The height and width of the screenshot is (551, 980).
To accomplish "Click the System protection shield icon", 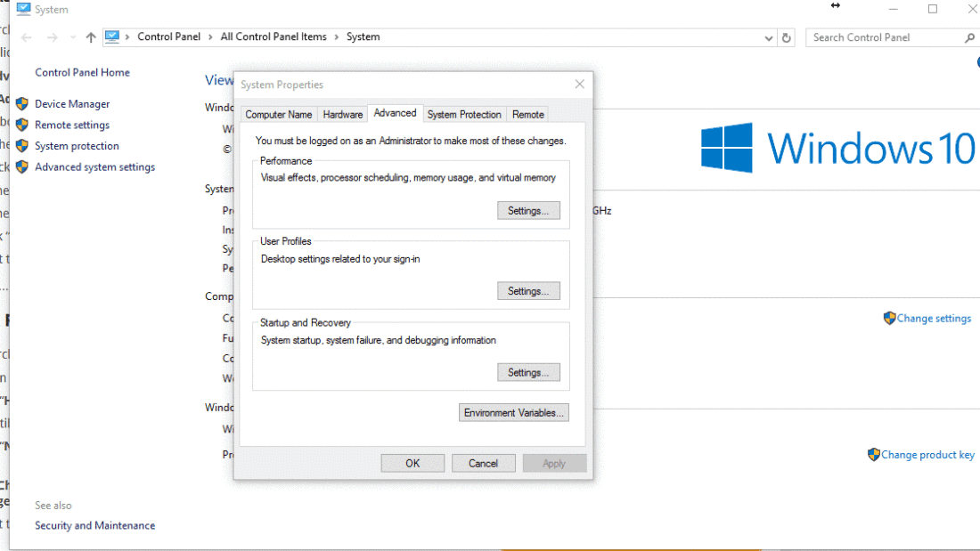I will click(x=22, y=146).
